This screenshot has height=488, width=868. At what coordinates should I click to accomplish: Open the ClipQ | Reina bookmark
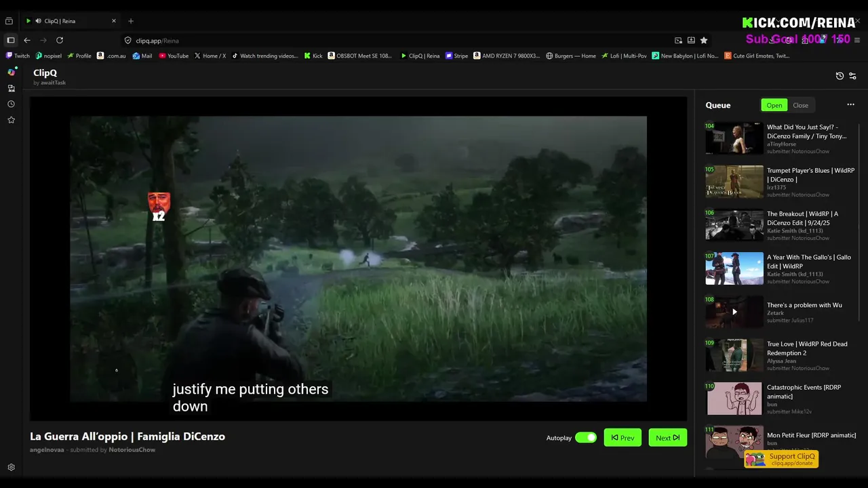click(420, 56)
